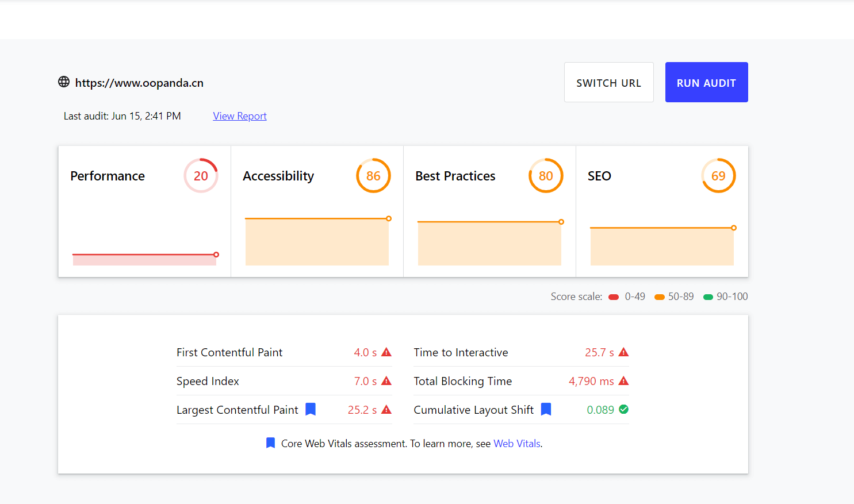
Task: Click the warning triangle for Time to Interactive
Action: click(x=623, y=352)
